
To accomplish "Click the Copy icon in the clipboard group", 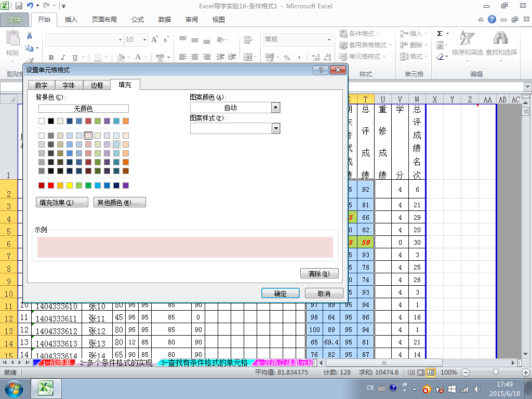I will point(30,48).
